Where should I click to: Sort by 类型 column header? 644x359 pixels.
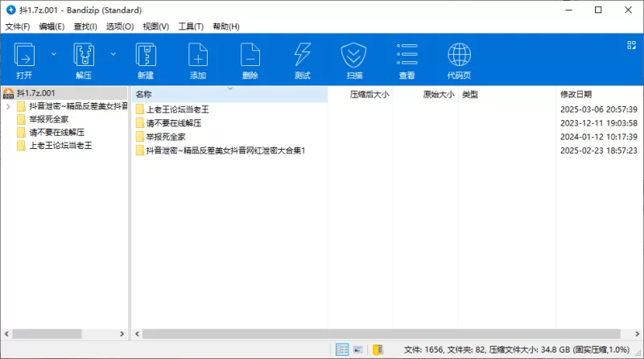507,94
